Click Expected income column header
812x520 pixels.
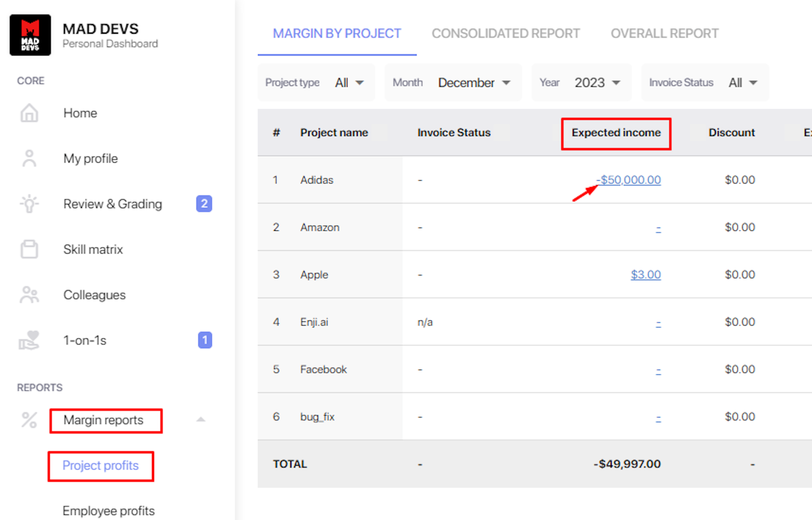click(616, 133)
